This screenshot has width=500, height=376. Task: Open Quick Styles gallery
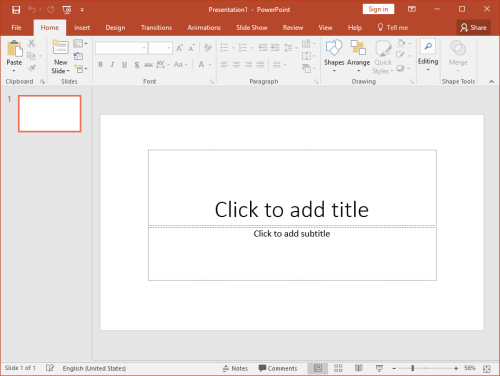(x=383, y=57)
